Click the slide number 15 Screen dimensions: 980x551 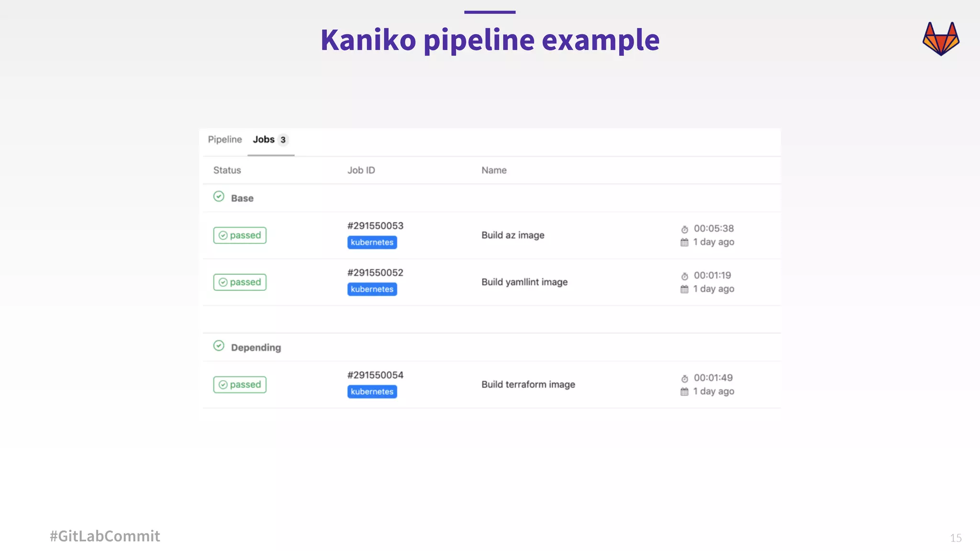coord(956,538)
